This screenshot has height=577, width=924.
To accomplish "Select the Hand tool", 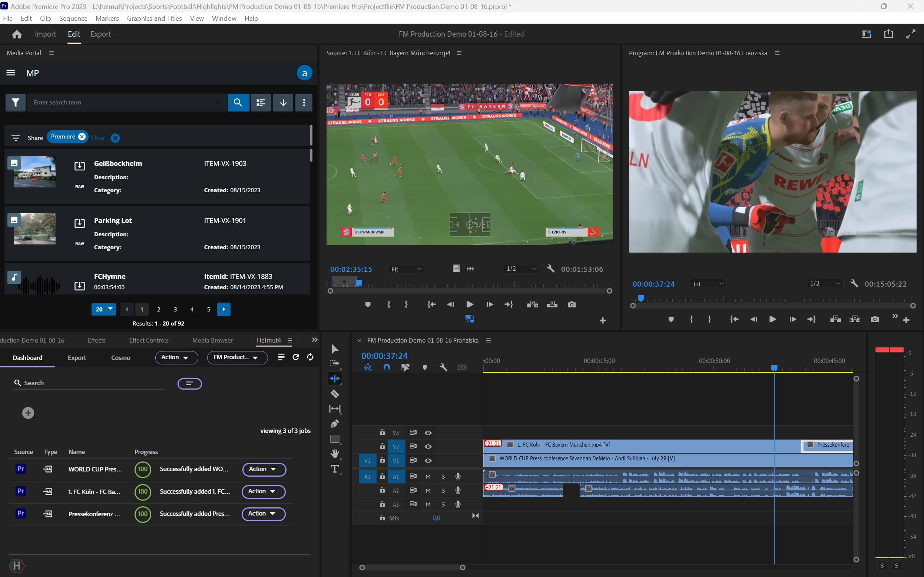I will point(335,453).
